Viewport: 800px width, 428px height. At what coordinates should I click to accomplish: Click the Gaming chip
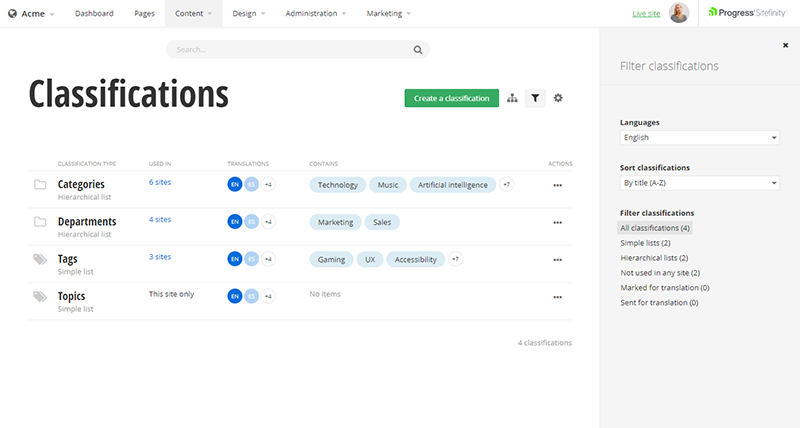click(x=331, y=259)
